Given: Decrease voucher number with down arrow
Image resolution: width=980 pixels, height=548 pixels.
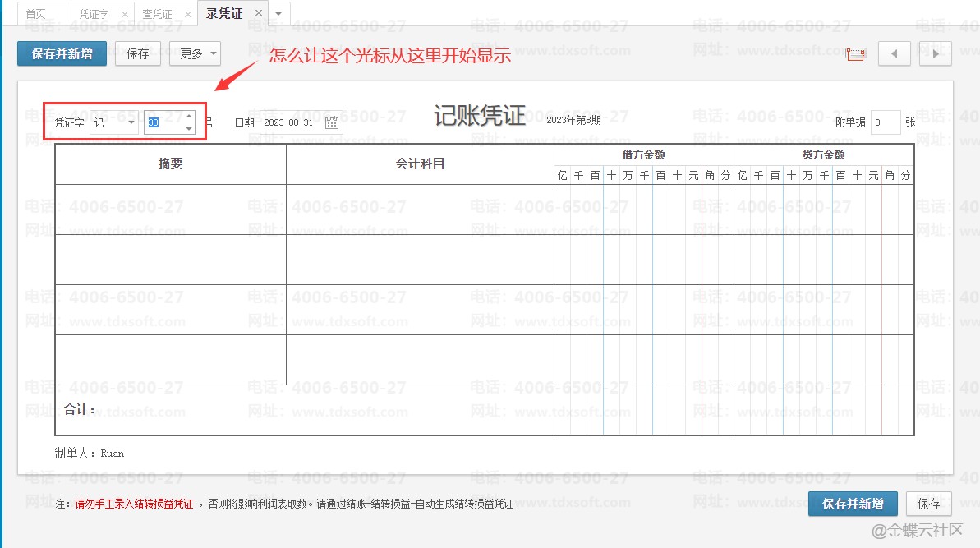Looking at the screenshot, I should [189, 128].
